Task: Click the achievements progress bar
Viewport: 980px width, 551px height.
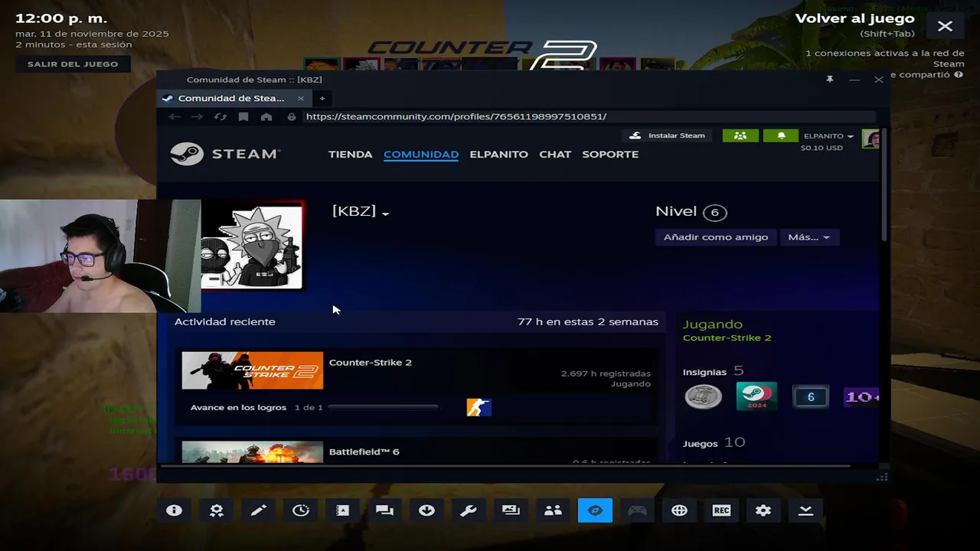Action: (x=384, y=408)
